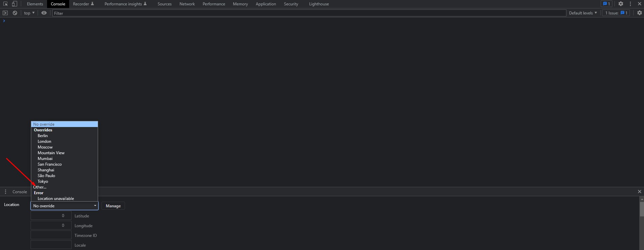Open the Default levels dropdown

click(x=583, y=13)
